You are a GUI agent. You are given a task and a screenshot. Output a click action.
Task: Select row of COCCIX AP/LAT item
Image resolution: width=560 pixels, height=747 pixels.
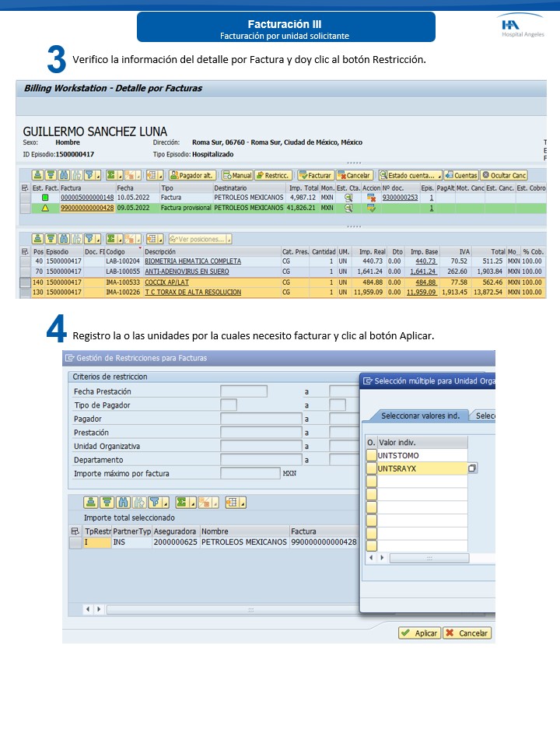pyautogui.click(x=26, y=282)
